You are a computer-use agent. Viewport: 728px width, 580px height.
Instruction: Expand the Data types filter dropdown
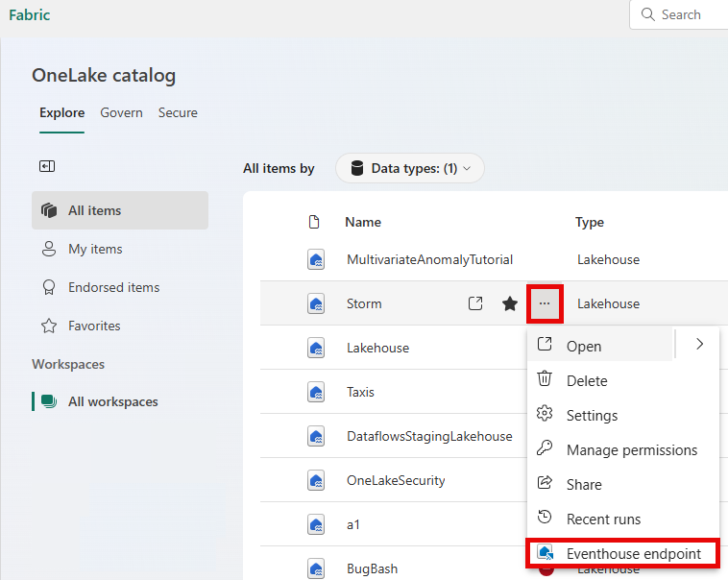pyautogui.click(x=410, y=168)
